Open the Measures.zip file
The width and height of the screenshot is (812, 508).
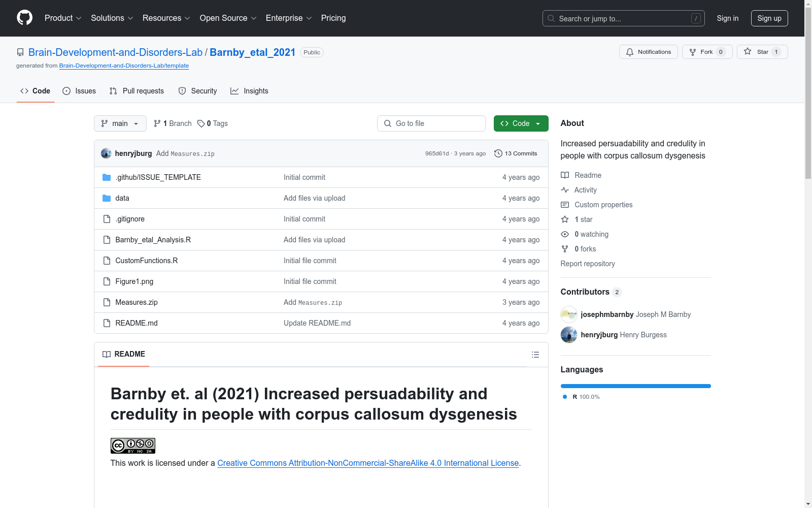click(x=137, y=302)
